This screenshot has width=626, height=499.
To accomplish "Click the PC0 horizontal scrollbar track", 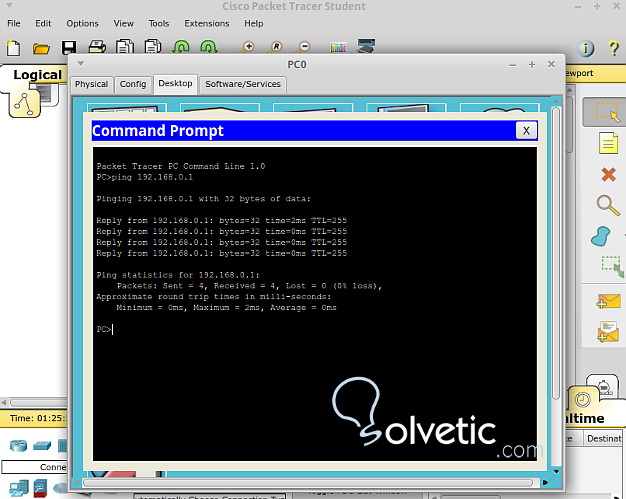I will (307, 483).
